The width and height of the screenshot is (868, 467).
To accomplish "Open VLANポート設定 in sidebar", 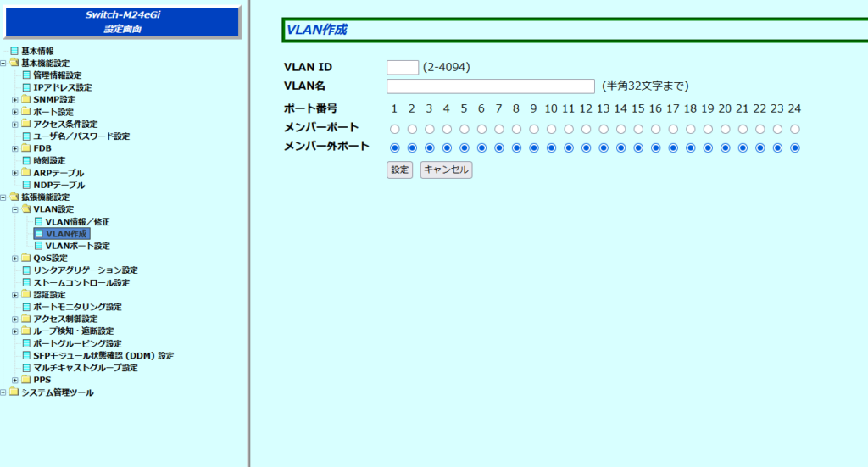I will point(77,246).
